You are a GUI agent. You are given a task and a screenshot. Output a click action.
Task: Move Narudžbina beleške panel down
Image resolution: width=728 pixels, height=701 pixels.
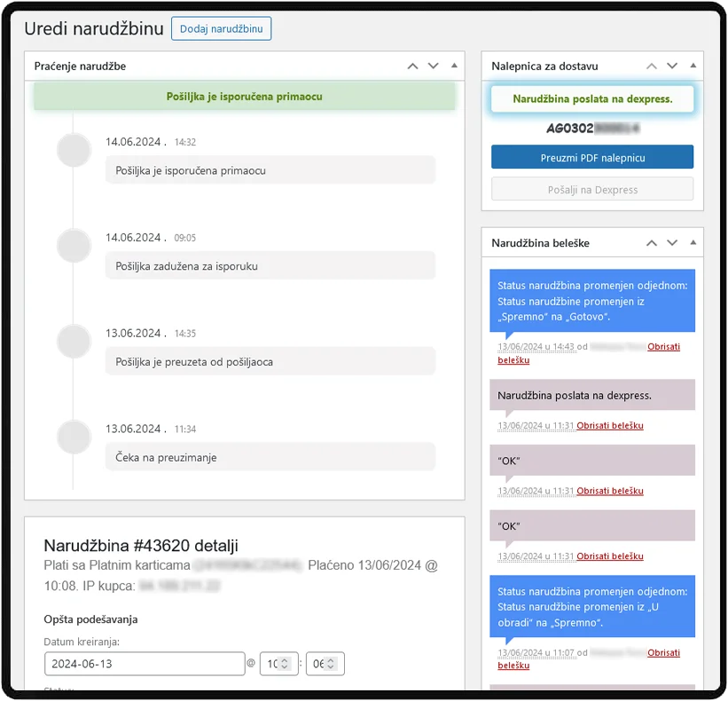click(x=672, y=243)
